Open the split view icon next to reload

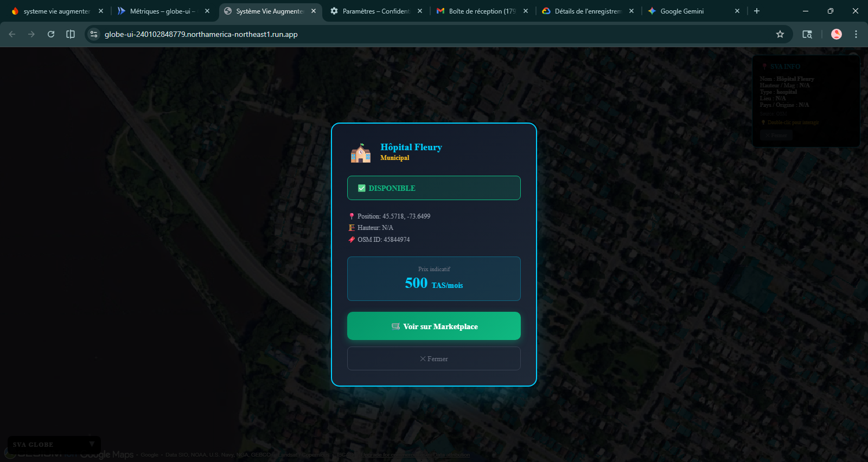click(71, 34)
